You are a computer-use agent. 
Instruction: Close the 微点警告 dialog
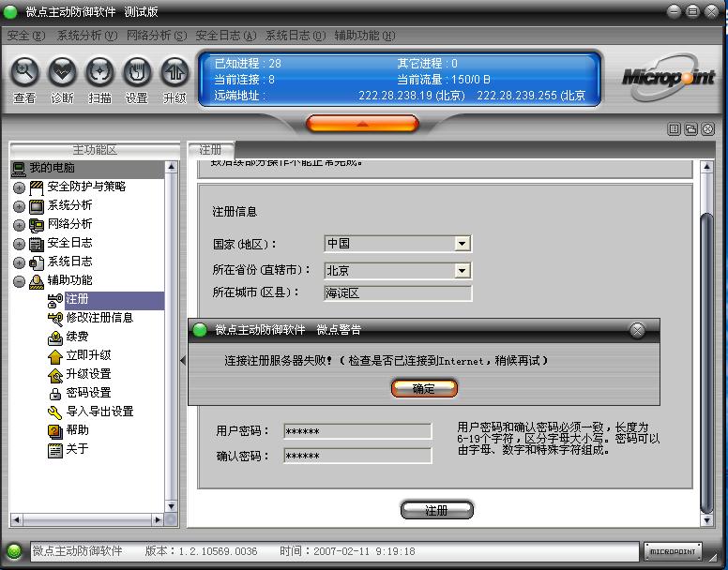[637, 330]
